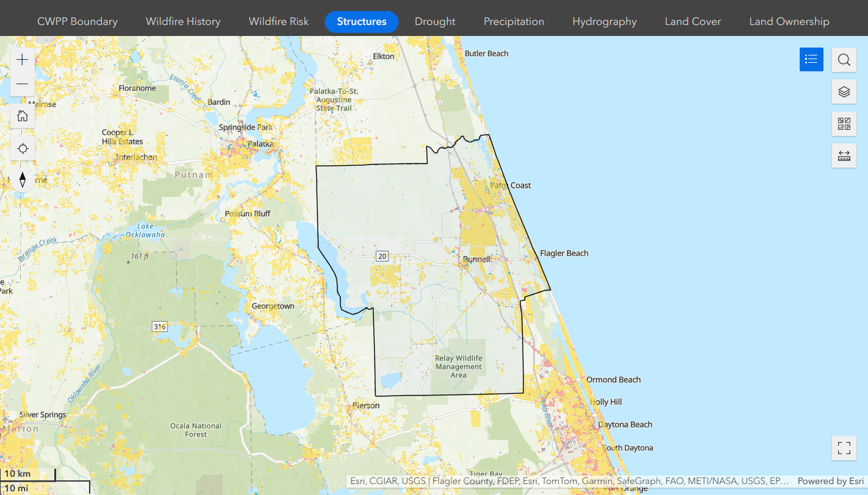This screenshot has width=868, height=495.
Task: Reset the map compass orientation
Action: 23,180
